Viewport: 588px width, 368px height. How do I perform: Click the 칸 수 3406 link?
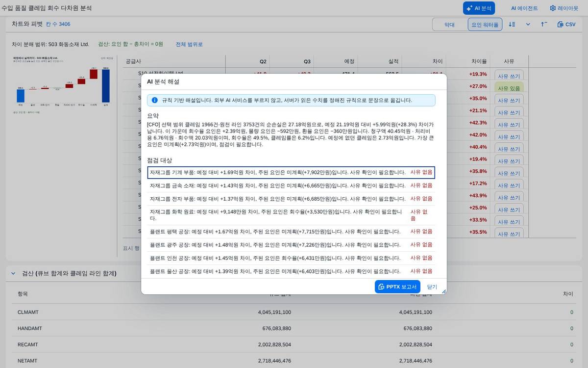tap(58, 24)
